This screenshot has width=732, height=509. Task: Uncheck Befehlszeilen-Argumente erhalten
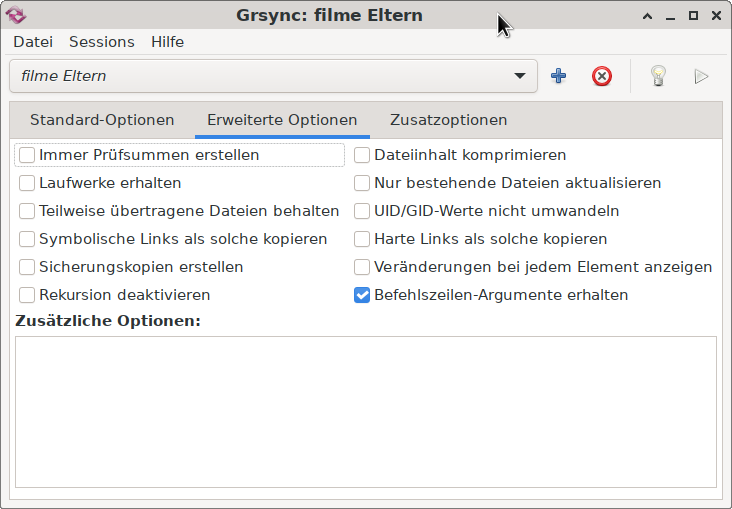[x=362, y=295]
